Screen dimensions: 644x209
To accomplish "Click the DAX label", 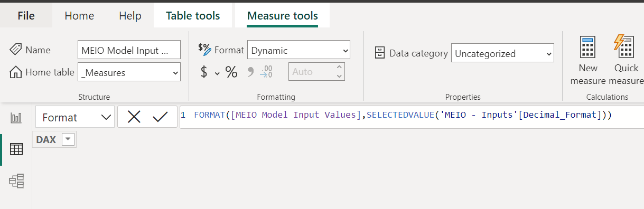I will tap(46, 140).
